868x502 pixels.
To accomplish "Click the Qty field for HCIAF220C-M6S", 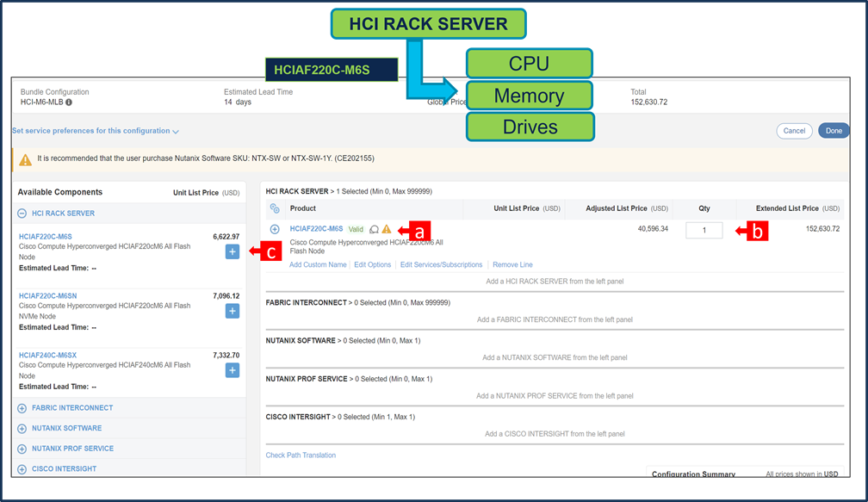I will pos(704,230).
